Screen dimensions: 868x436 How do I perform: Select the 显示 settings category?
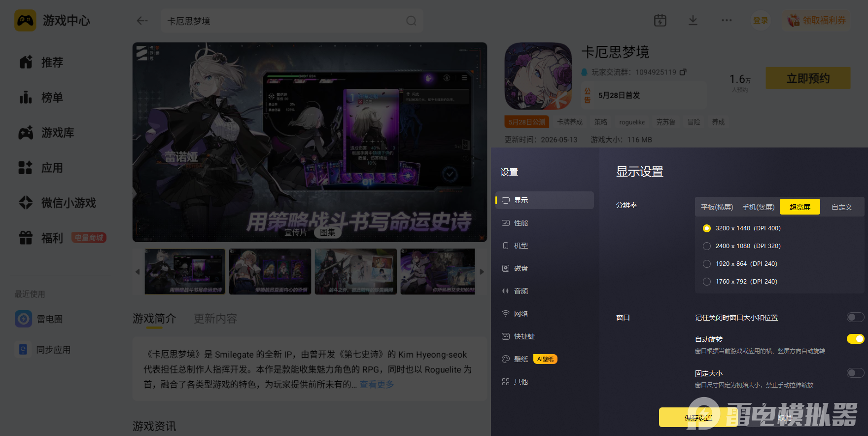point(545,200)
